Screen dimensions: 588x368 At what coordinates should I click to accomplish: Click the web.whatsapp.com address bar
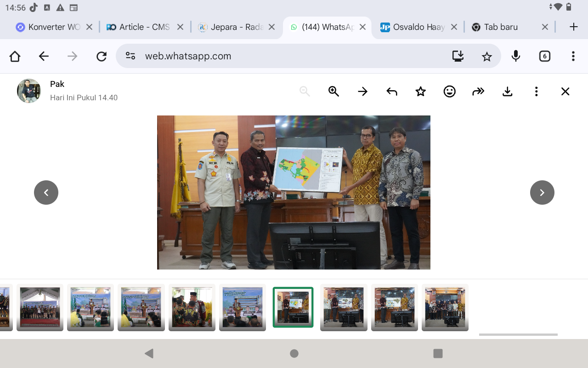308,56
